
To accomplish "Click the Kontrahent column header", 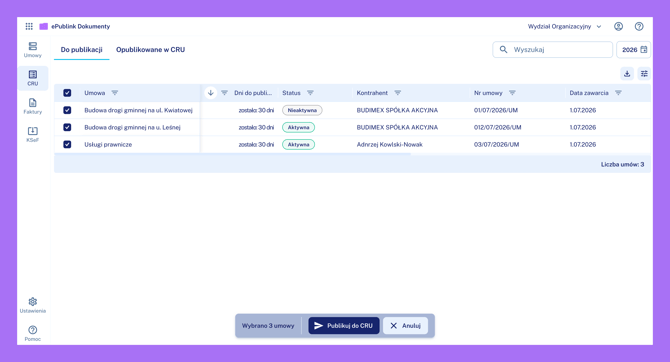I will (x=372, y=93).
